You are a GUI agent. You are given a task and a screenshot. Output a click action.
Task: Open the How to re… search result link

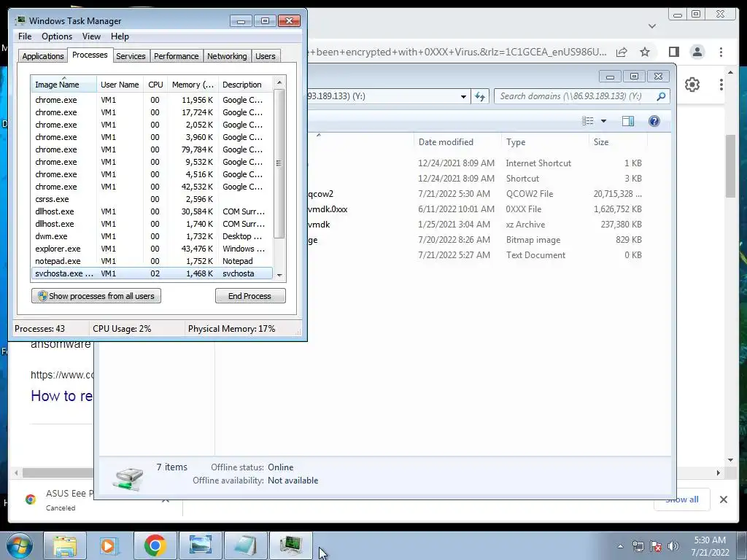(x=61, y=396)
